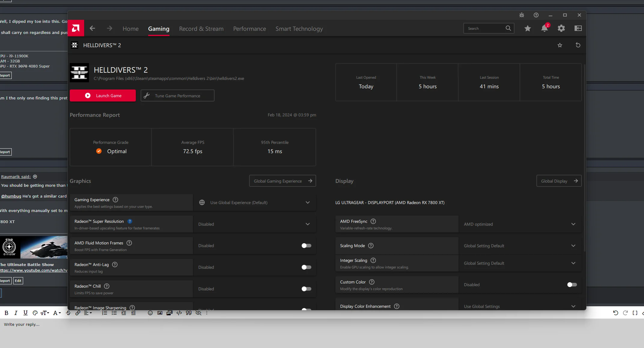Go back with the left arrow

point(92,28)
